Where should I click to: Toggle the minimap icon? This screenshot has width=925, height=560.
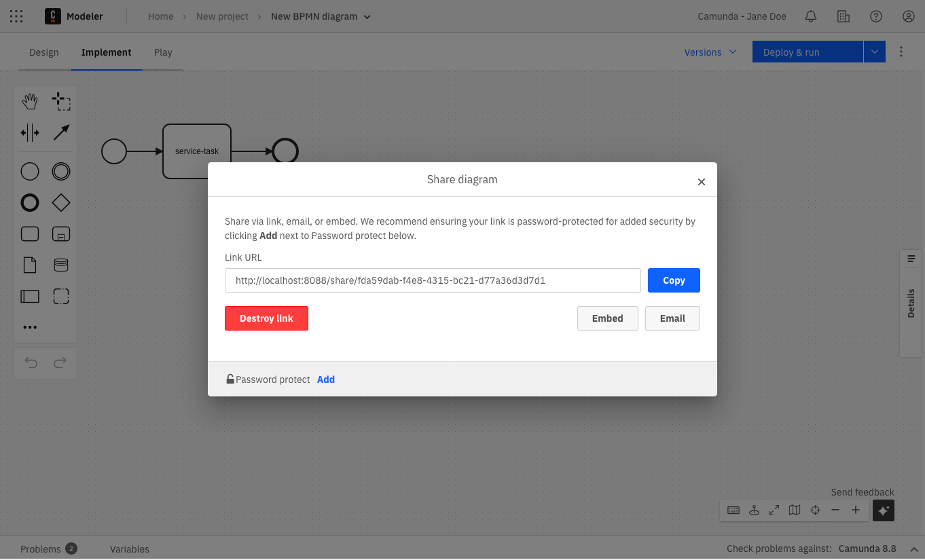795,510
